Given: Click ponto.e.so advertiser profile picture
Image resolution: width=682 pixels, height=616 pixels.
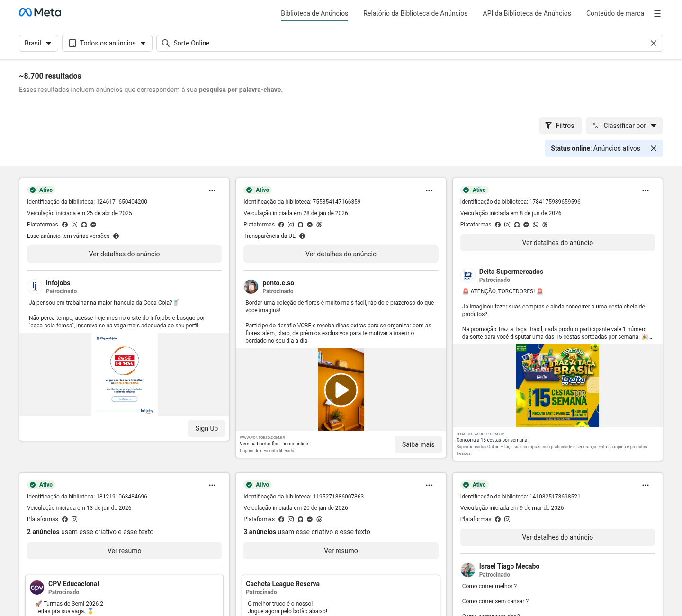Looking at the screenshot, I should 251,287.
